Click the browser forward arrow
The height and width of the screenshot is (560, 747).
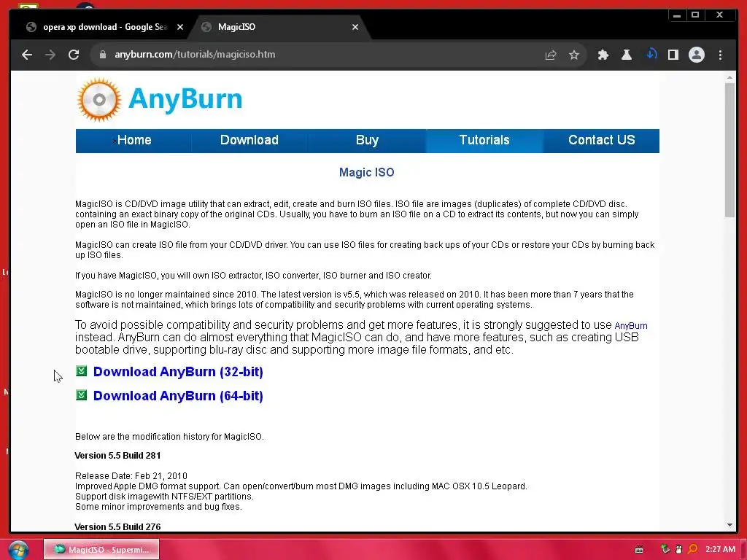pos(50,55)
